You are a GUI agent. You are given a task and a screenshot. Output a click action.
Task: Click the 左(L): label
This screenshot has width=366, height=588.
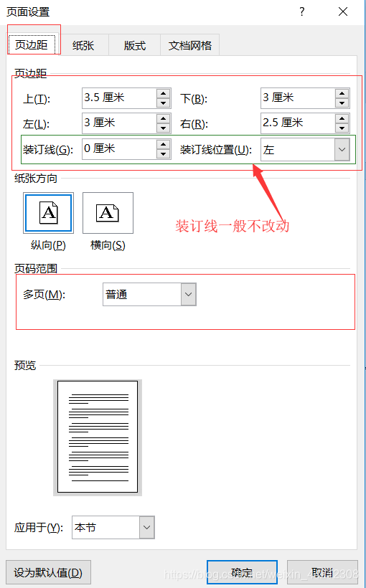37,124
